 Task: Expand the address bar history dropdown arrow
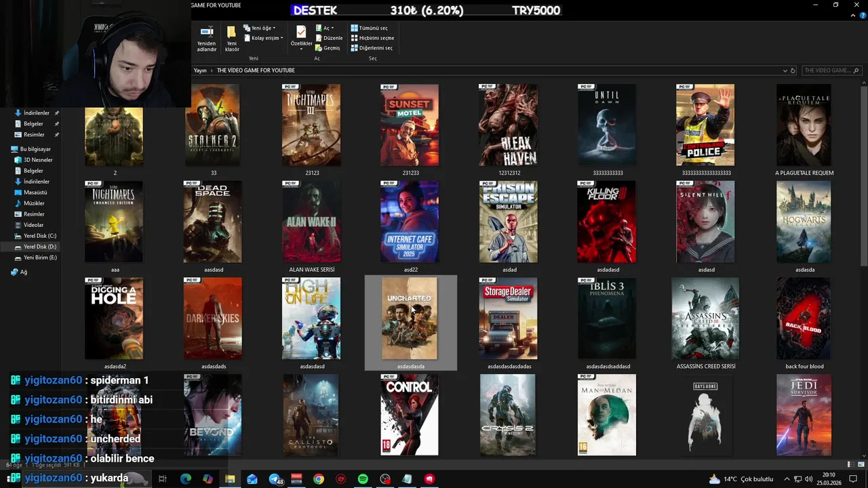[x=785, y=70]
